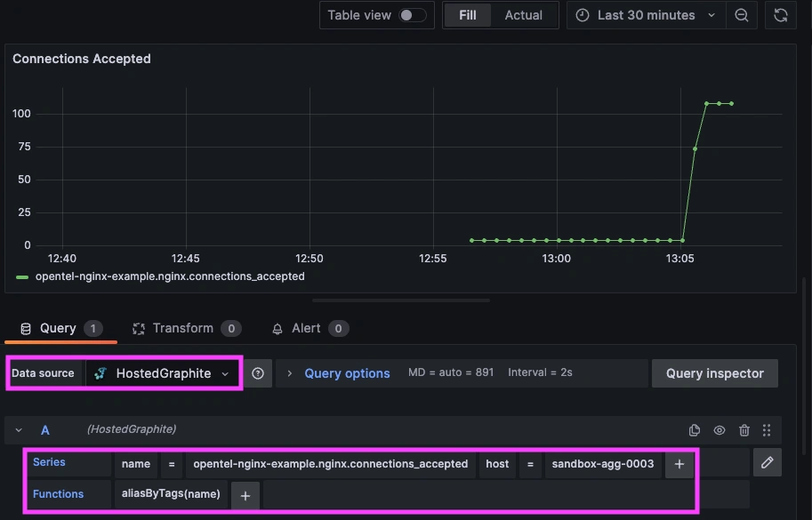Screen dimensions: 812x520
Task: Click the MD = auto = 891 text
Action: (451, 372)
